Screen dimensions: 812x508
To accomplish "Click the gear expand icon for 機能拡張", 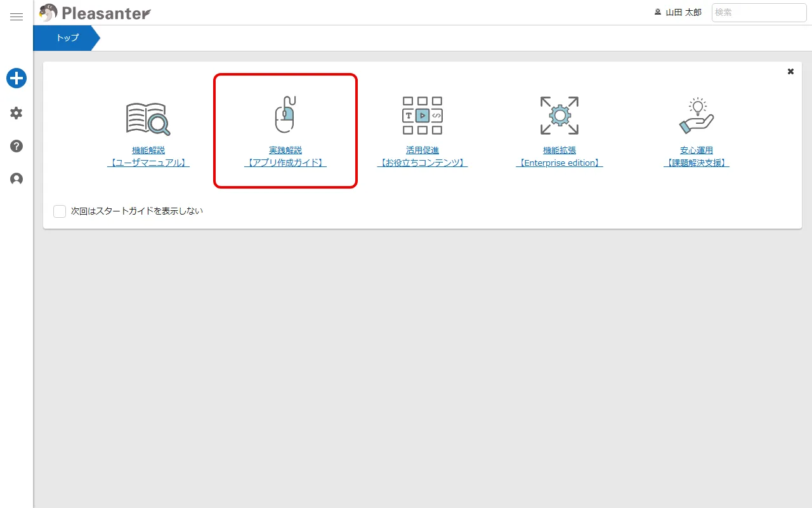I will (x=560, y=116).
